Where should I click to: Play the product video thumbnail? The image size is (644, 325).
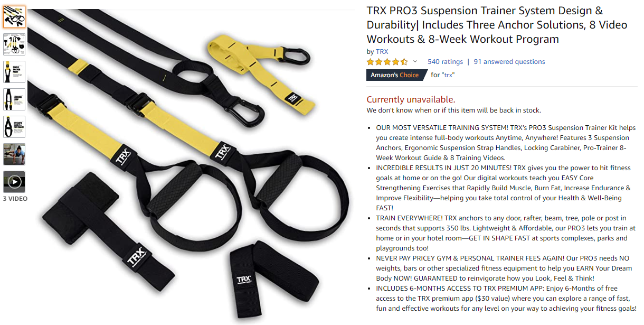point(14,182)
